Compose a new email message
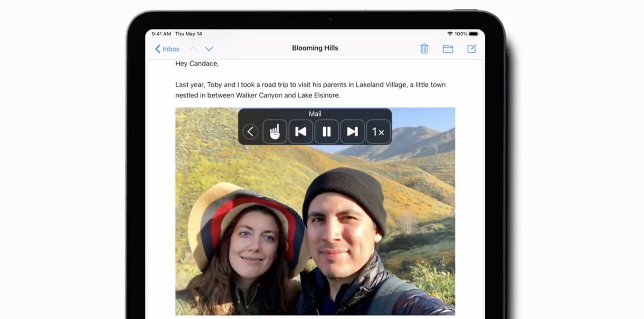This screenshot has height=319, width=644. click(471, 49)
